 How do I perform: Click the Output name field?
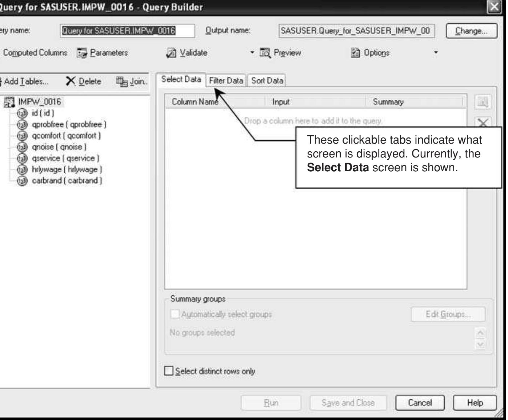[357, 31]
